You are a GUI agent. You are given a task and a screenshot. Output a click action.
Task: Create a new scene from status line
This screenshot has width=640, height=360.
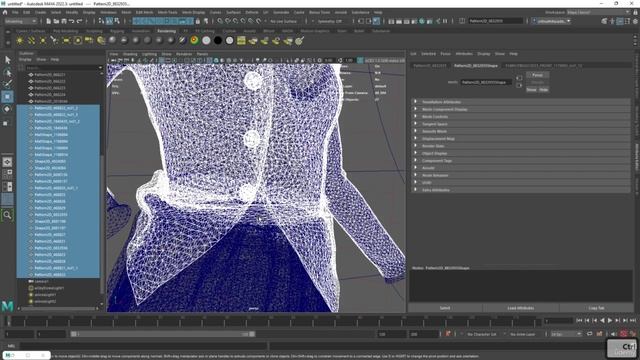[x=49, y=21]
